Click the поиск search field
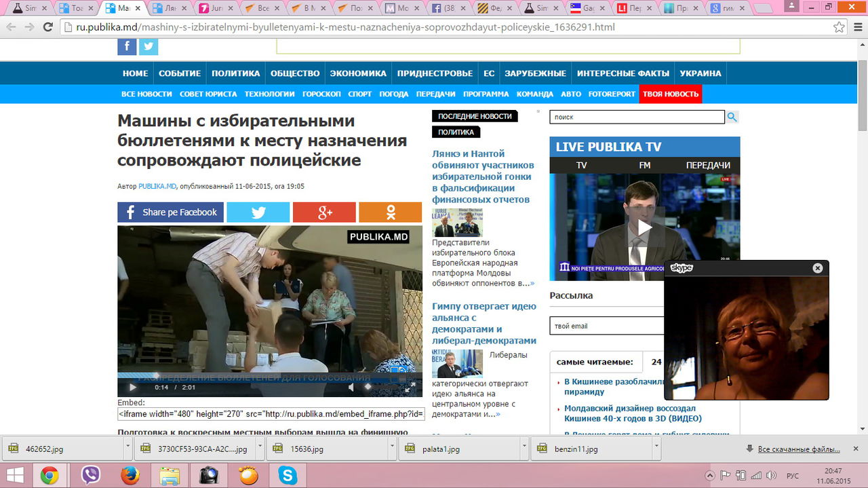This screenshot has width=868, height=488. (637, 117)
